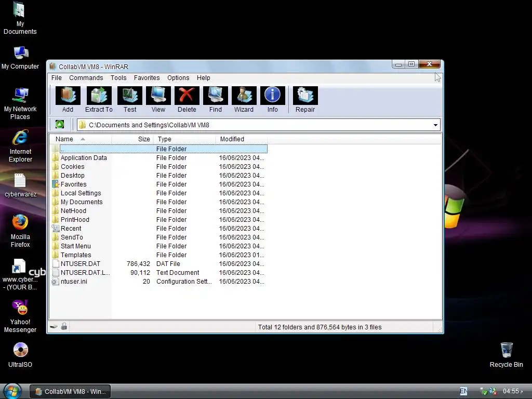This screenshot has width=532, height=399.
Task: Click the Windows Start button
Action: 12,391
